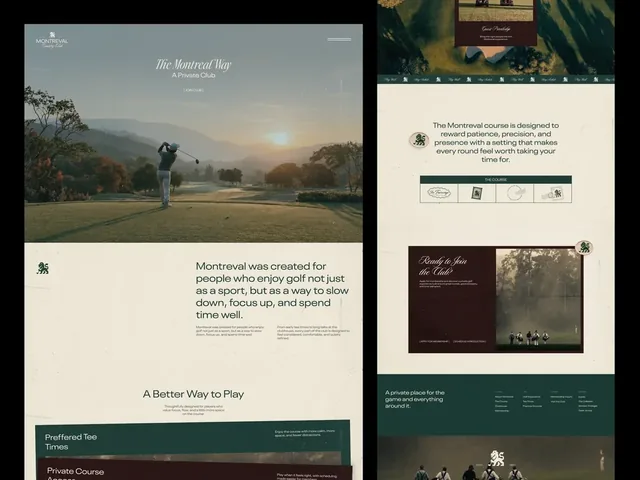640x480 pixels.
Task: Expand the Preffered Tee Times card
Action: point(193,437)
